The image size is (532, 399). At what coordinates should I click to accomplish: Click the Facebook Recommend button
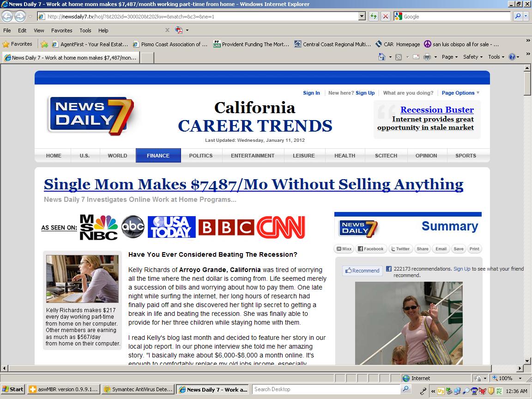[363, 271]
